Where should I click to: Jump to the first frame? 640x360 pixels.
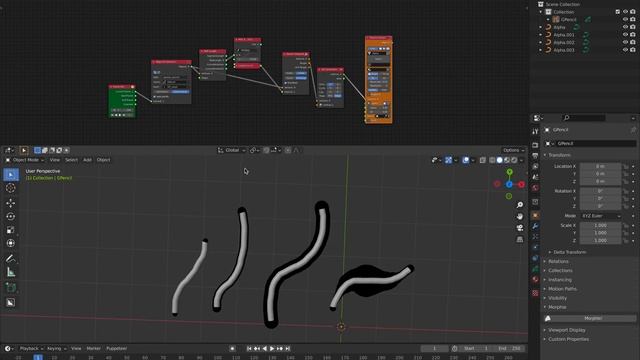(249, 349)
